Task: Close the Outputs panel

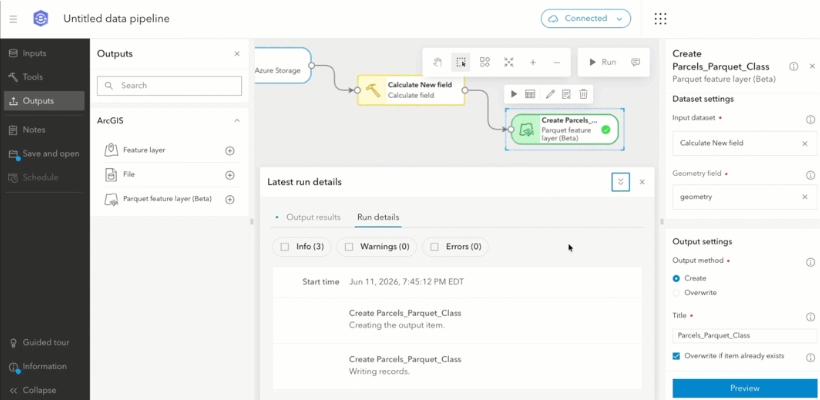Action: point(237,54)
